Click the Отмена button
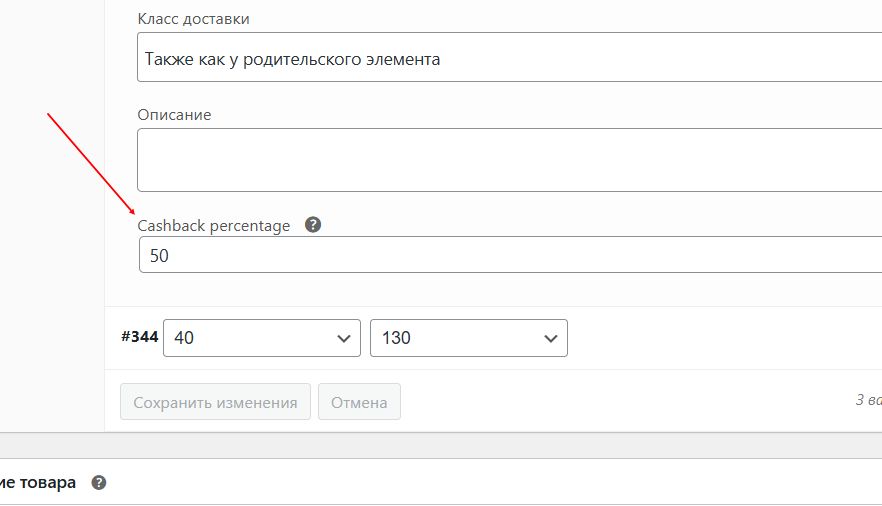The width and height of the screenshot is (882, 506). tap(359, 401)
